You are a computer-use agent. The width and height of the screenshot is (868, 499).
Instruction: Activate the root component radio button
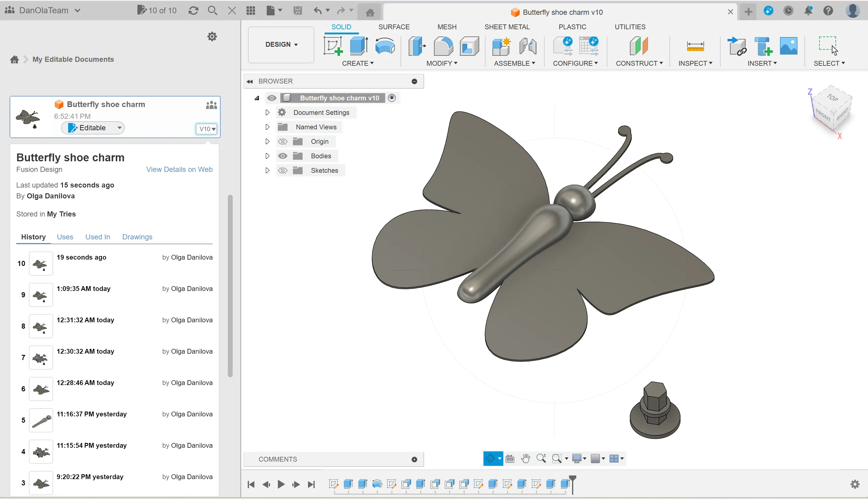click(392, 98)
